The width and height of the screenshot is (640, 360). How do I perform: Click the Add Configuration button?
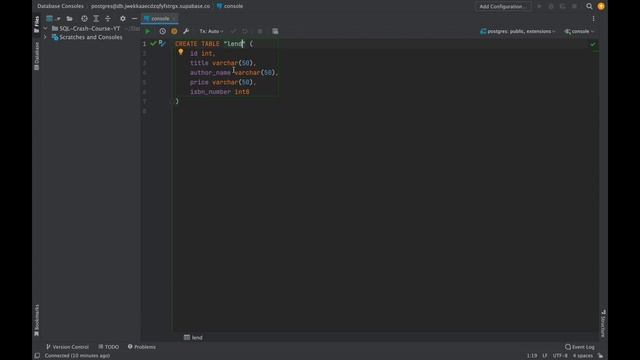[503, 6]
